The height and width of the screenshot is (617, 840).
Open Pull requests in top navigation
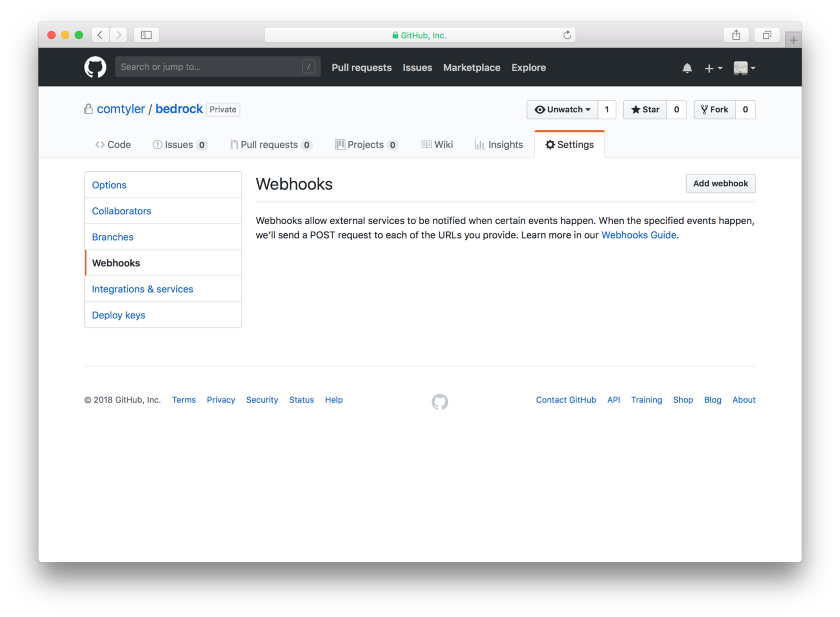click(x=362, y=68)
